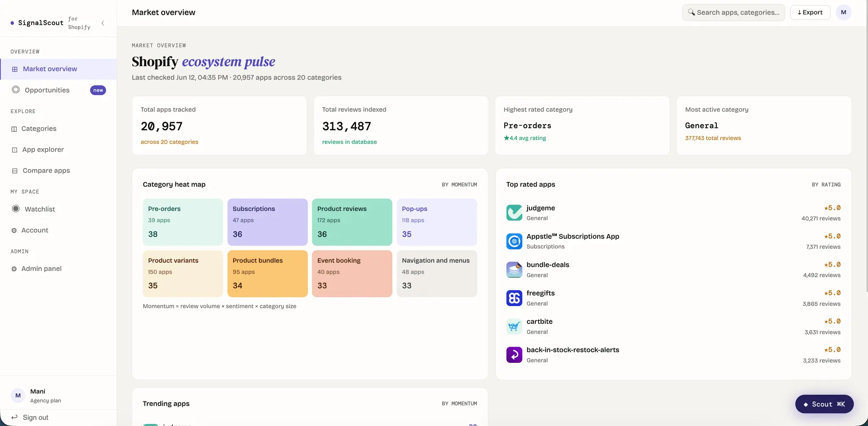Open the Navigation and menus tile

click(x=437, y=273)
